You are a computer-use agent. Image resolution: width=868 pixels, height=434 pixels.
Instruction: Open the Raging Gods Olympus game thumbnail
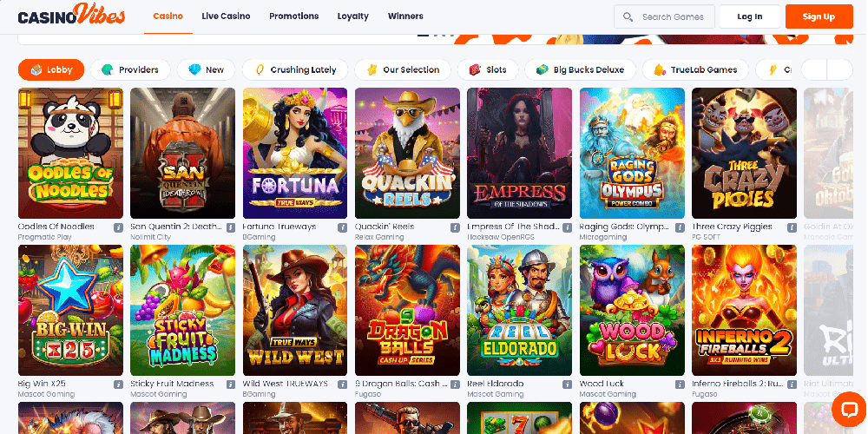632,153
